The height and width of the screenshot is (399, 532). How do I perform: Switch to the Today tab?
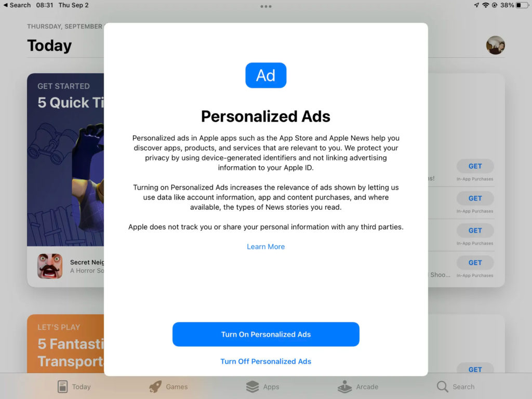point(74,387)
